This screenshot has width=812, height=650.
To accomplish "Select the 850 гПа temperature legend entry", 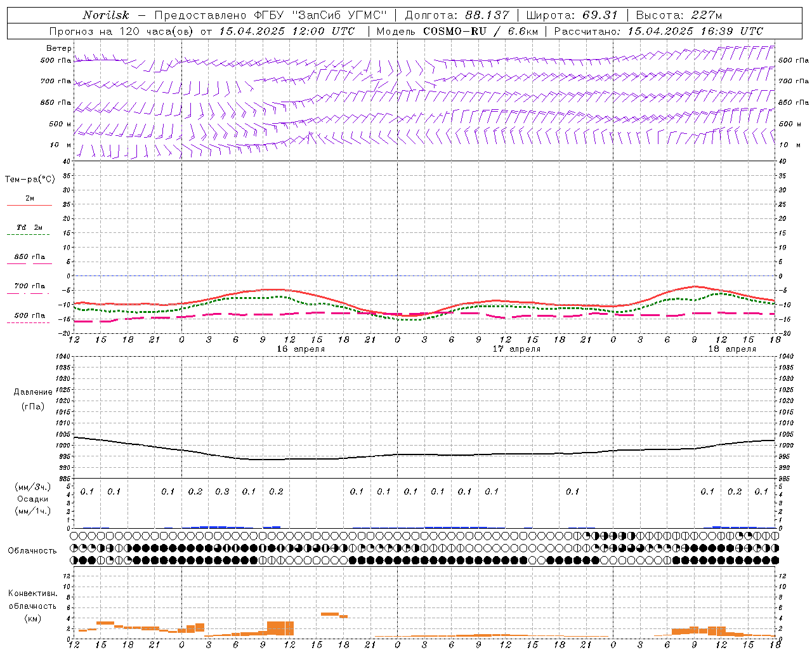I will [x=30, y=257].
